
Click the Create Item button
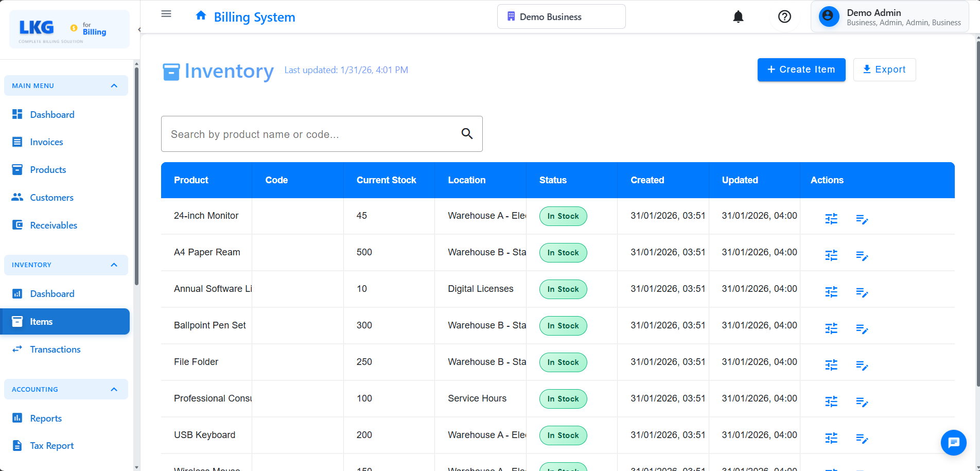click(x=801, y=69)
